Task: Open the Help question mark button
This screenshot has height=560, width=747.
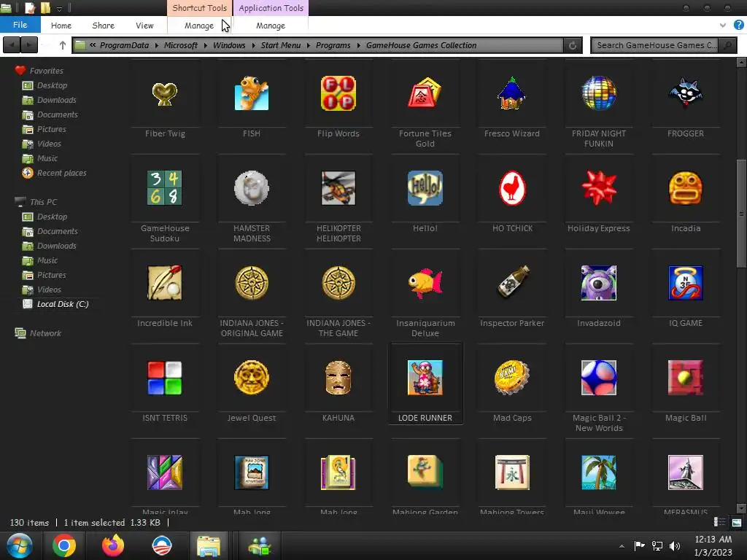Action: pos(738,26)
